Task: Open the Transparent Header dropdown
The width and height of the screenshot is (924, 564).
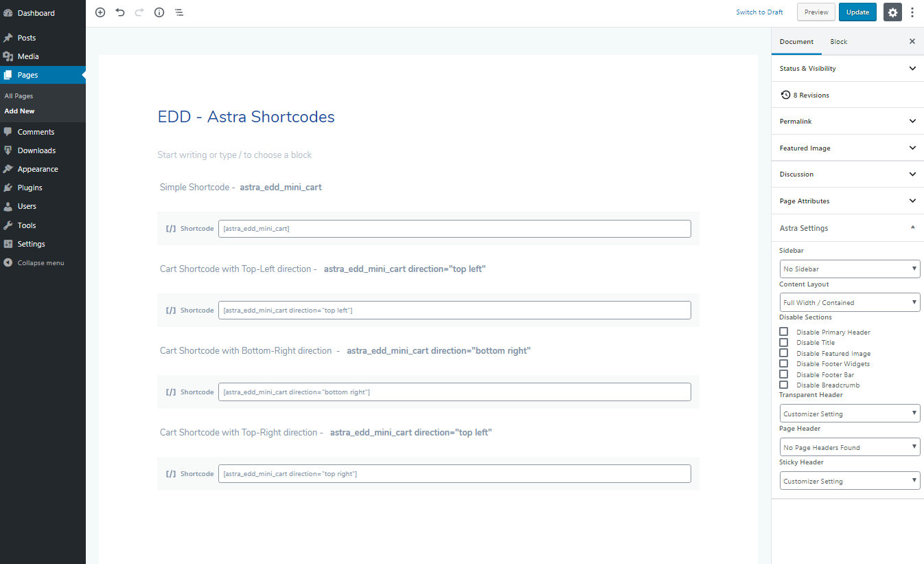Action: (x=850, y=414)
